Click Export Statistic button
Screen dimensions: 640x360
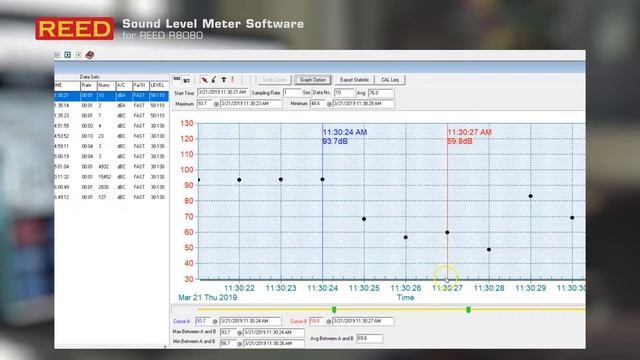354,80
